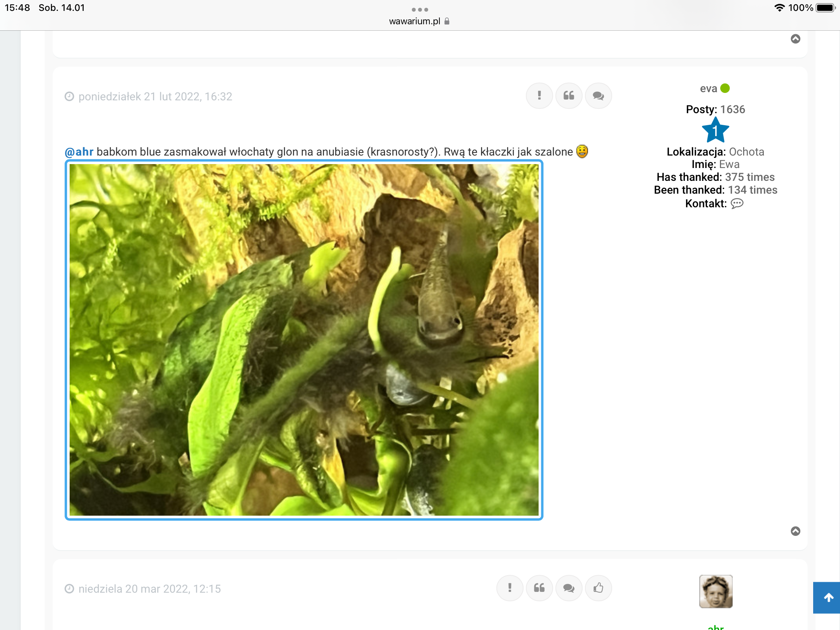Report eva's post with exclamation icon
This screenshot has width=840, height=630.
[539, 96]
